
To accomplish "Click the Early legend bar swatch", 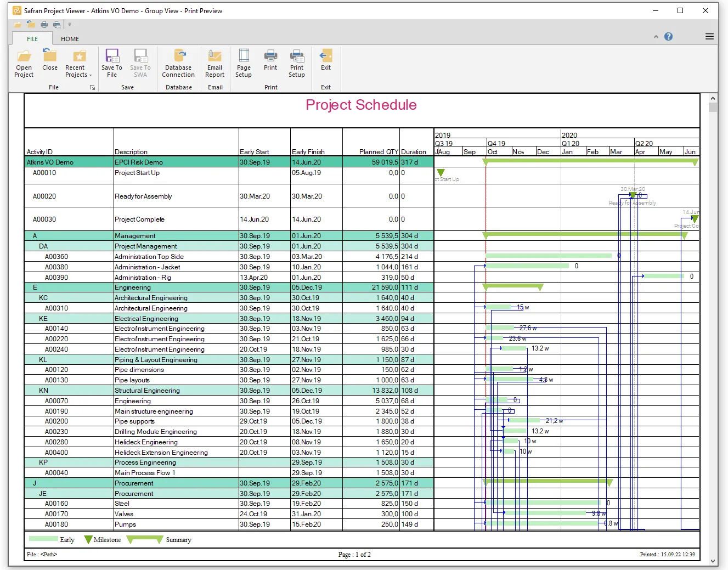I will [43, 539].
